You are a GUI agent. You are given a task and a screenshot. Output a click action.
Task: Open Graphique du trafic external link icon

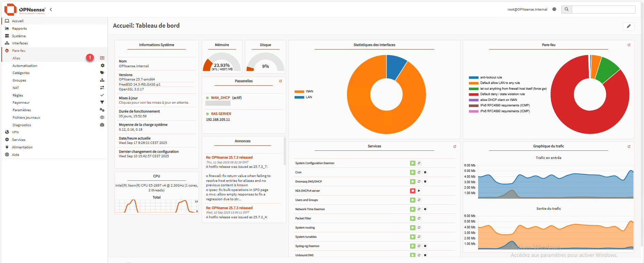[629, 147]
